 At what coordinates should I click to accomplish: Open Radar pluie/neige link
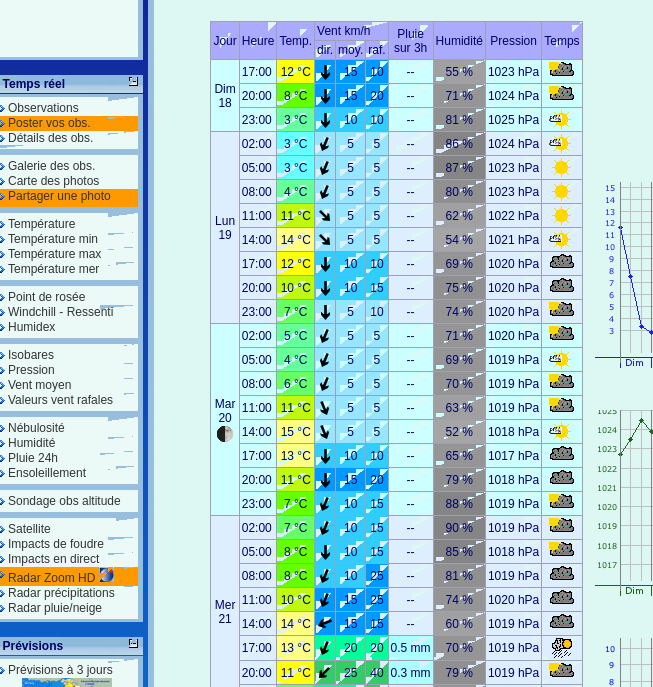click(x=55, y=608)
